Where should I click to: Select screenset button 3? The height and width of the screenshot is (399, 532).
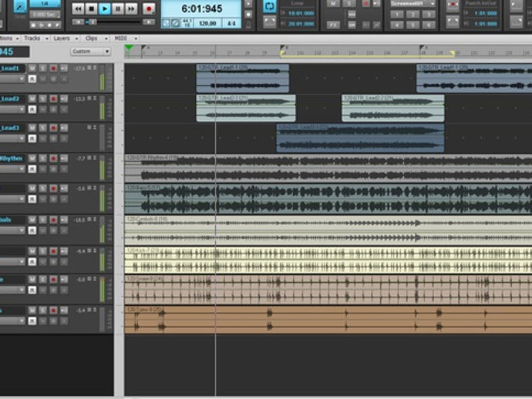(x=429, y=14)
